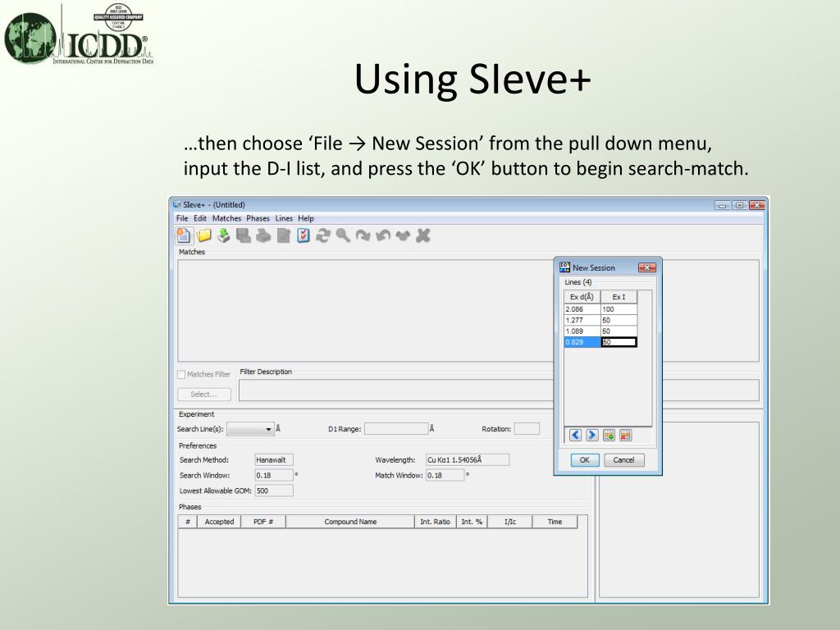Click the grayed document page toolbar icon
The height and width of the screenshot is (630, 840).
click(283, 235)
